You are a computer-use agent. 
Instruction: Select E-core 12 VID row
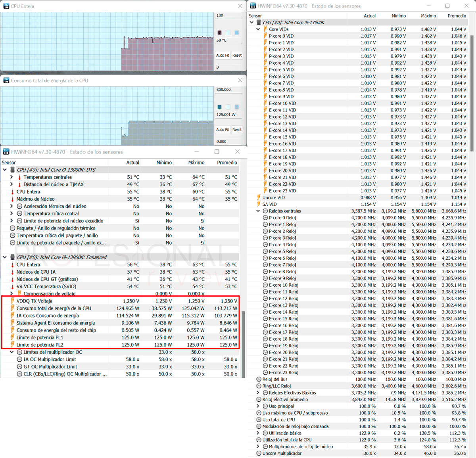point(358,117)
